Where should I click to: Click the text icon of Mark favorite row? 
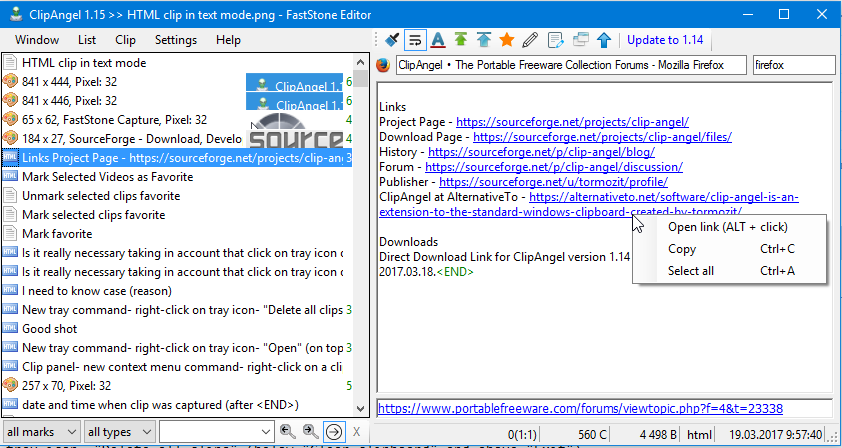(x=10, y=233)
